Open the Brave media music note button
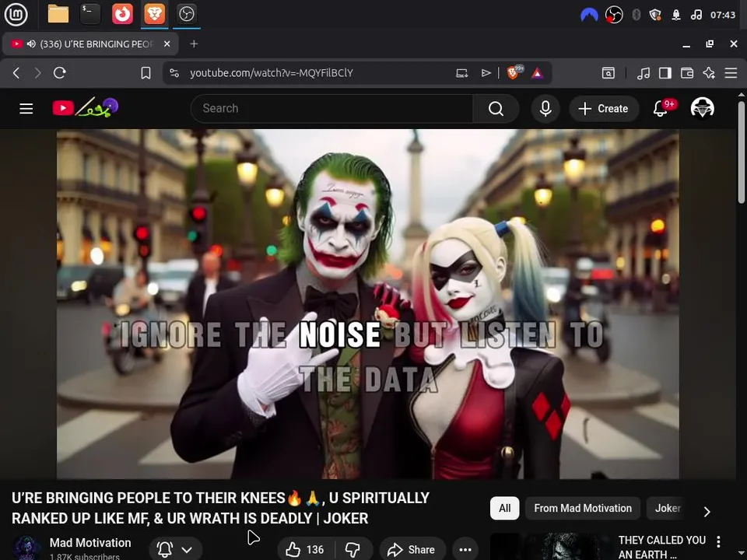This screenshot has width=747, height=560. tap(644, 73)
